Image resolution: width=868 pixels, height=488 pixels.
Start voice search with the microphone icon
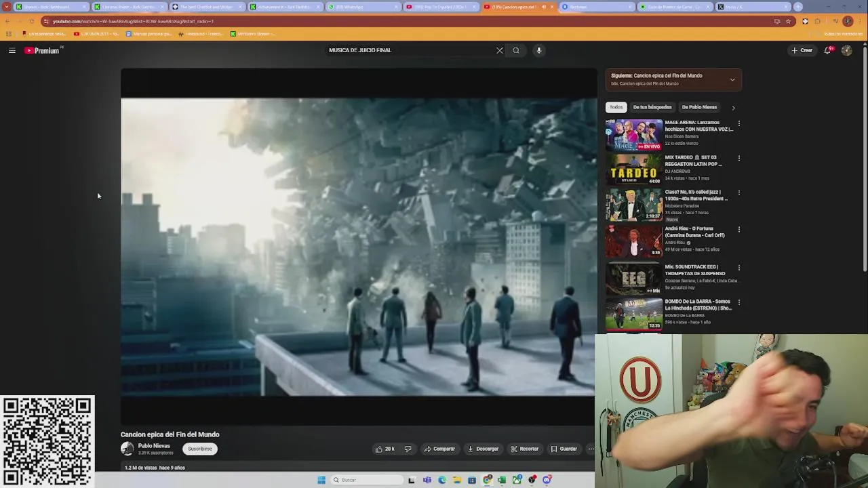click(539, 50)
